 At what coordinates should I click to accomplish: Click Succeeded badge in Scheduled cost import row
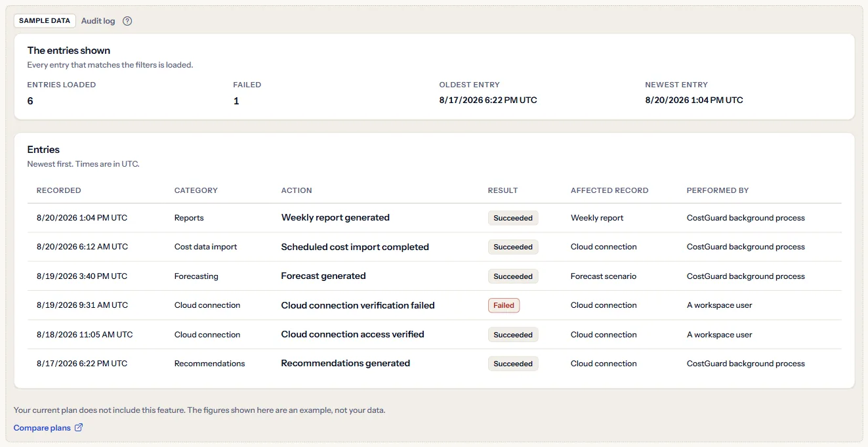tap(513, 247)
